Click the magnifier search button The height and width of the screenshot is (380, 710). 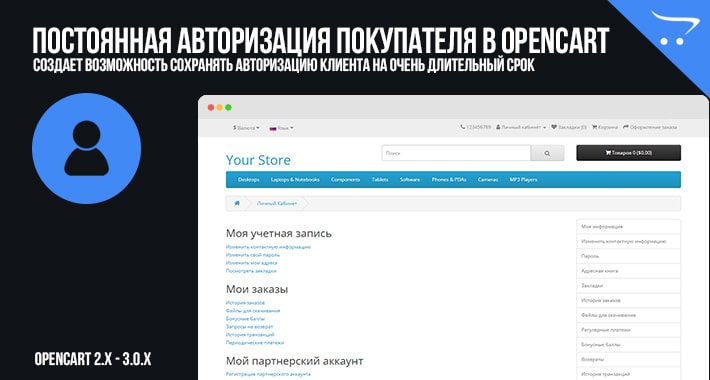point(547,153)
